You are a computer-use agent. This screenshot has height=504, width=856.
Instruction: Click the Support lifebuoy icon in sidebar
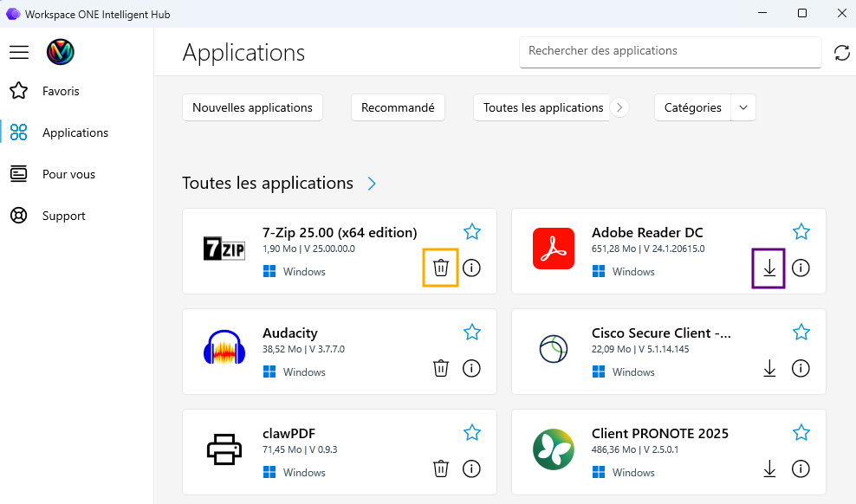click(18, 216)
